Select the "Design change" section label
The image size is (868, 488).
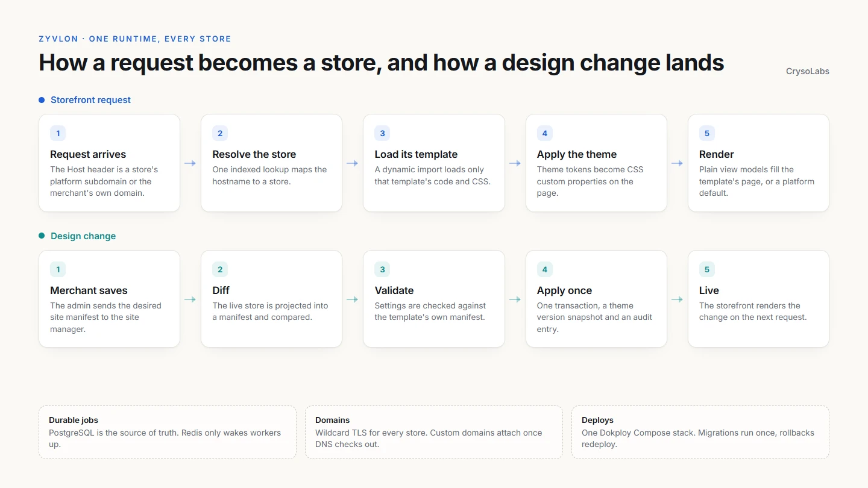[83, 236]
